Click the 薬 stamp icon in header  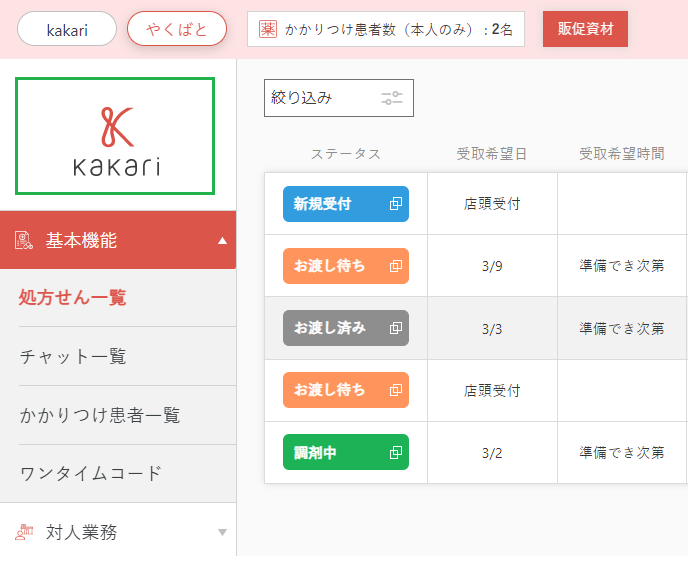click(268, 29)
